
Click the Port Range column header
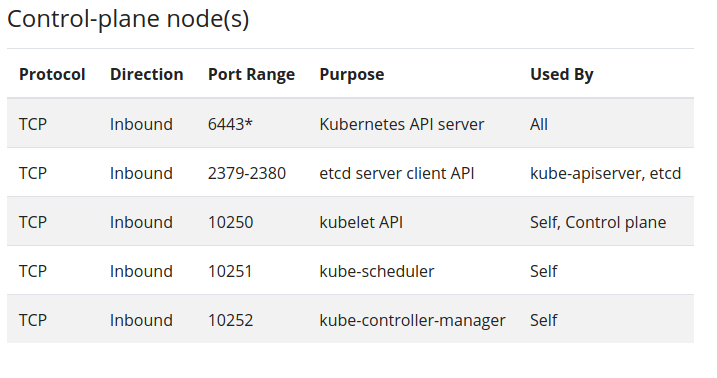pyautogui.click(x=251, y=75)
